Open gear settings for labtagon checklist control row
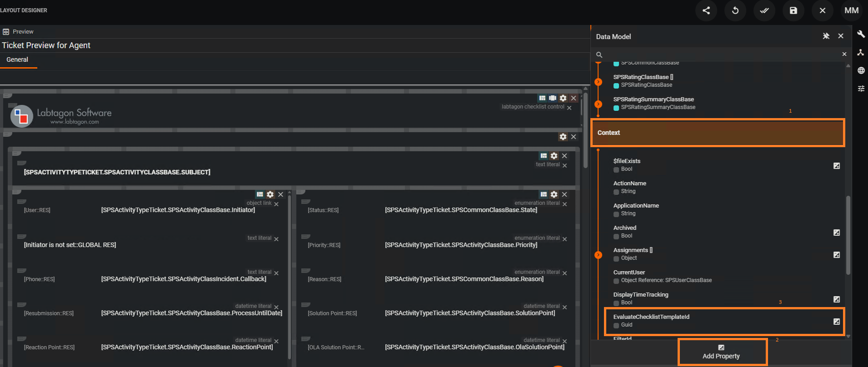This screenshot has width=868, height=367. coord(563,98)
